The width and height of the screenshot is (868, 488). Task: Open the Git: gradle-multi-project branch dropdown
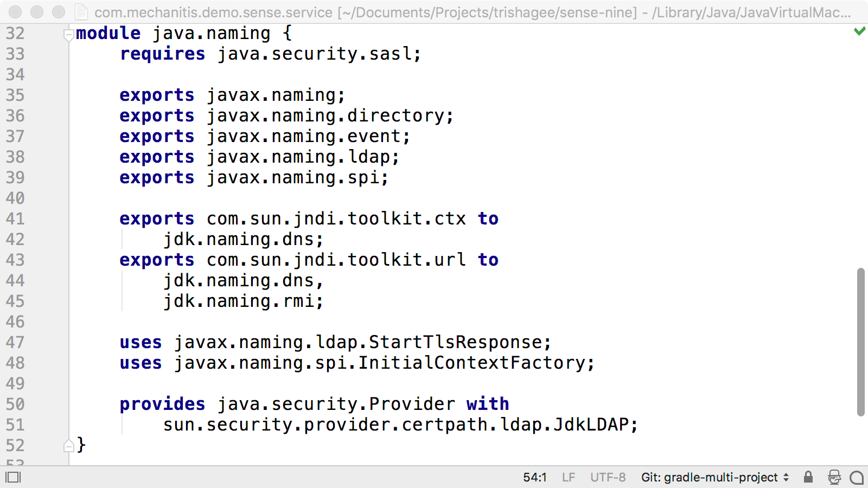pos(712,477)
